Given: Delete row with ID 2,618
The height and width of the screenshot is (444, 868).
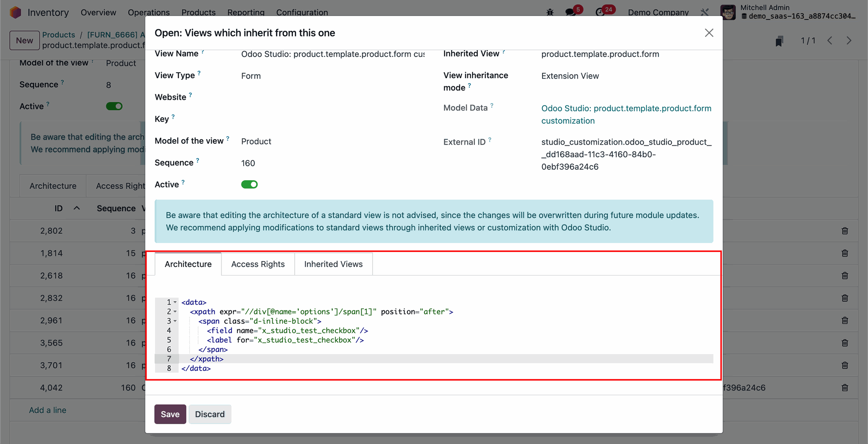Looking at the screenshot, I should pyautogui.click(x=844, y=276).
